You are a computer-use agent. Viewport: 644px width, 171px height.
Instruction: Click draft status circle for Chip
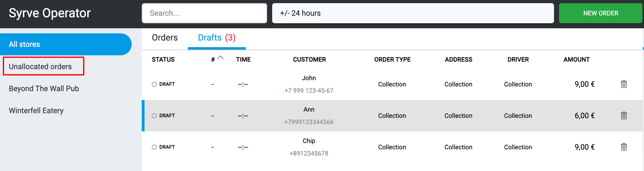(154, 147)
